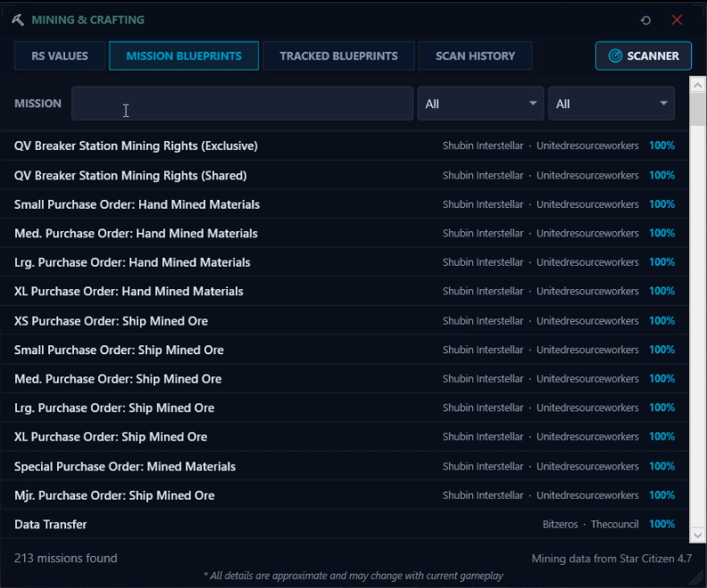
Task: Click 100% on QV Breaker Exclusive row
Action: tap(661, 145)
